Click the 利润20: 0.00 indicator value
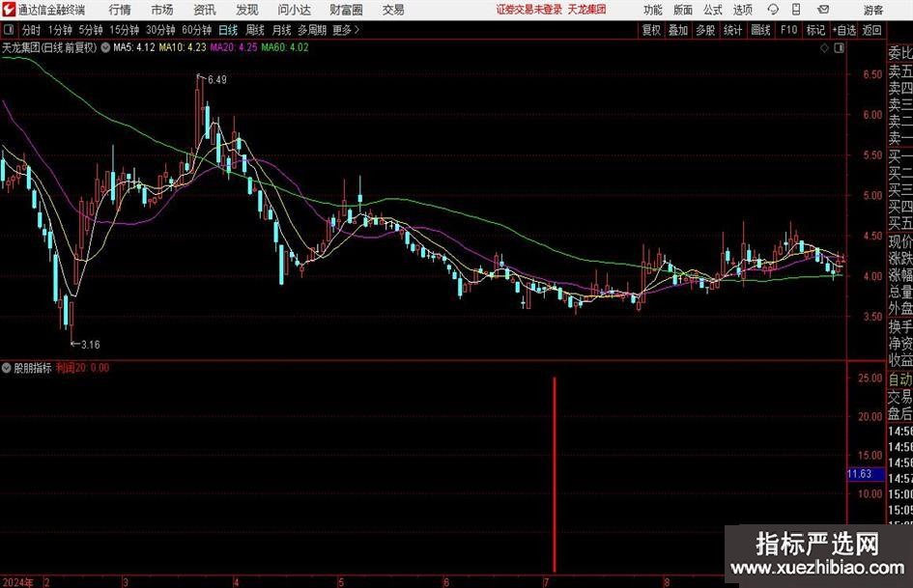The height and width of the screenshot is (588, 913). [x=83, y=367]
